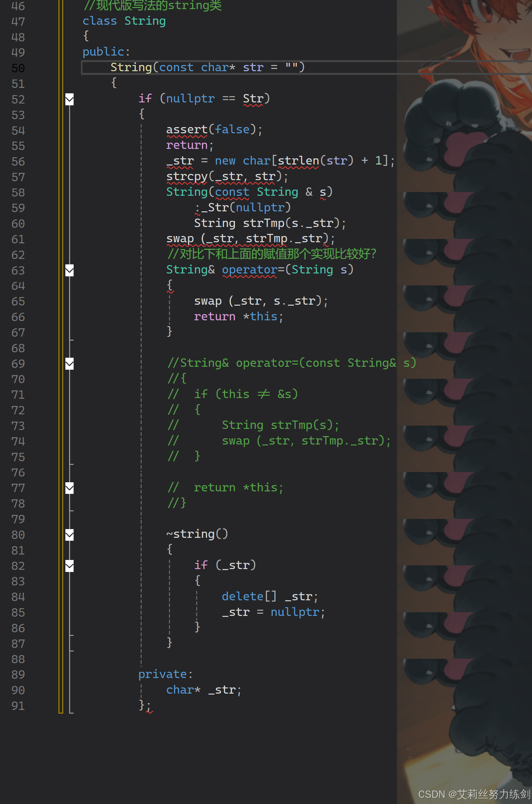Click the 'strcpy(_str, str);' line
This screenshot has width=532, height=804.
227,176
